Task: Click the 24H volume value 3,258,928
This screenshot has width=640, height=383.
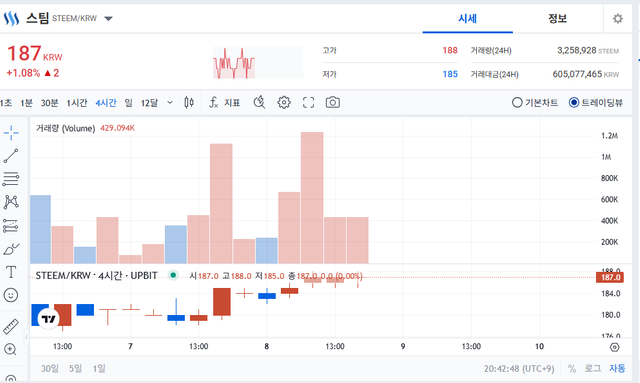Action: click(577, 51)
